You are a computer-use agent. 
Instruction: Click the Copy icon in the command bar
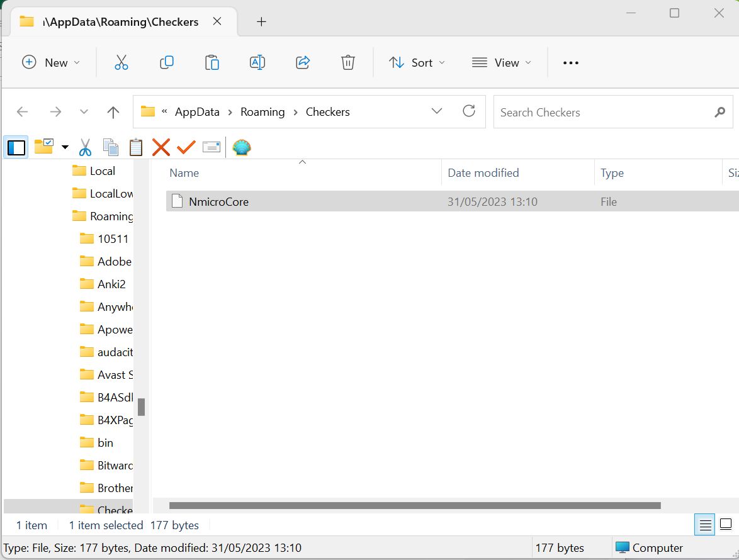(x=166, y=63)
